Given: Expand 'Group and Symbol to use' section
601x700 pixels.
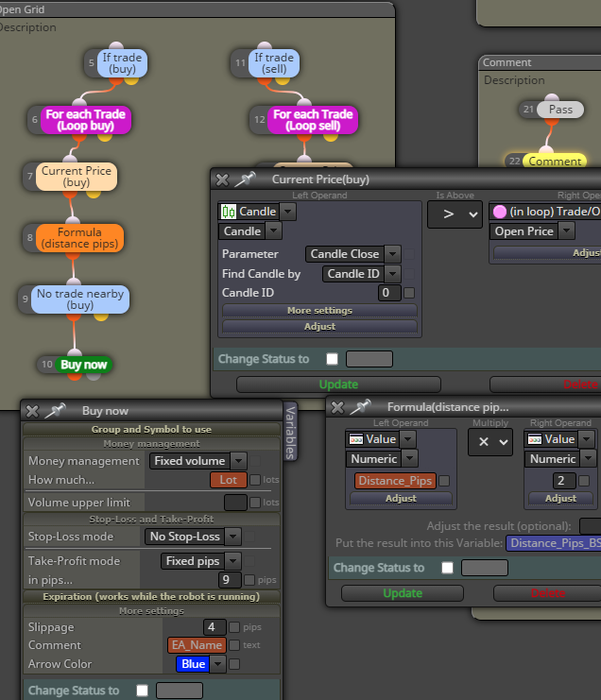Looking at the screenshot, I should click(x=151, y=430).
